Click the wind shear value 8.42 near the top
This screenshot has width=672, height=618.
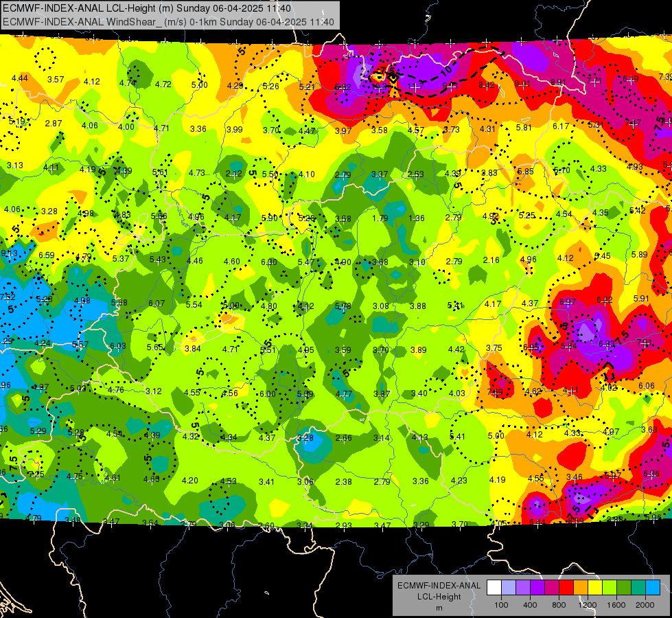coord(487,85)
